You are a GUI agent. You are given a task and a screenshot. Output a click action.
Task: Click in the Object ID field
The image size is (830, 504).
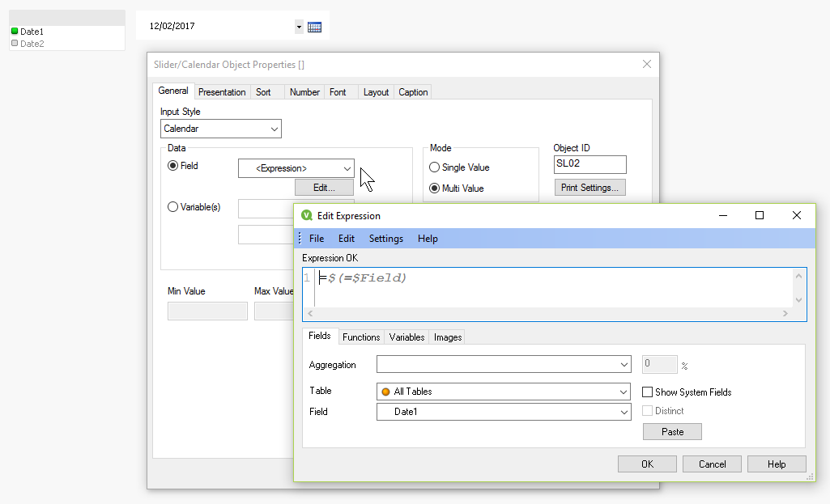[590, 164]
